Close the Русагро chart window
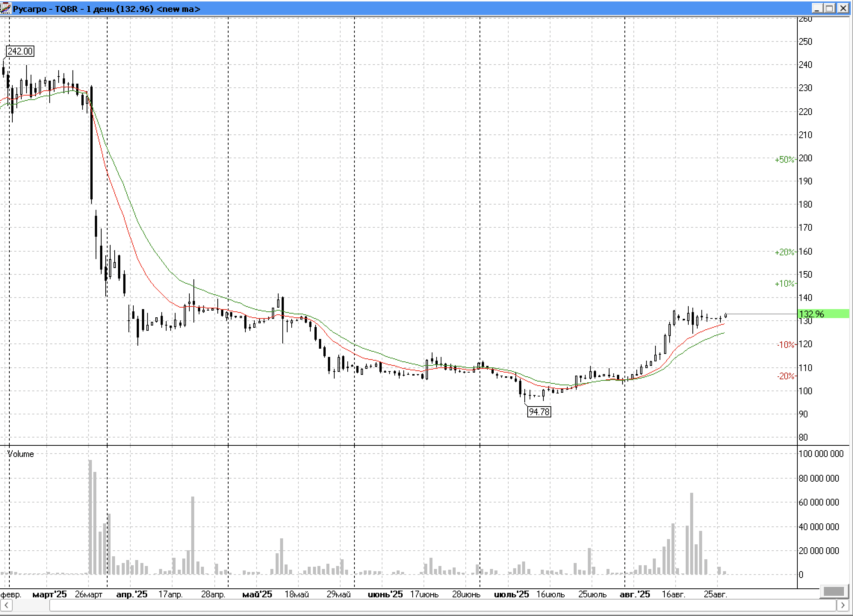This screenshot has width=853, height=616. point(843,8)
